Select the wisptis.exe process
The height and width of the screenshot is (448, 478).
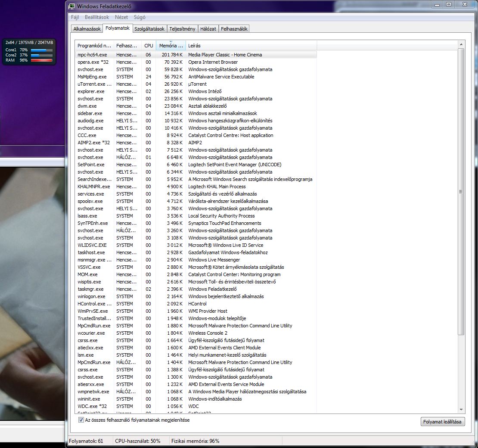196,281
